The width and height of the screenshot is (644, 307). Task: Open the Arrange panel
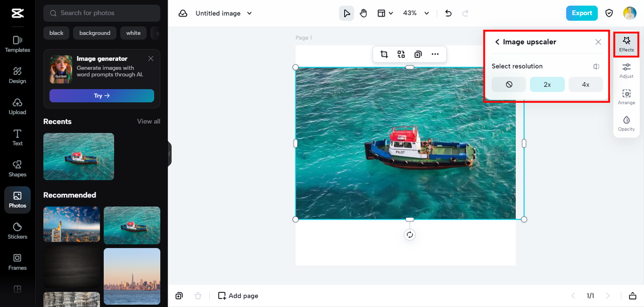pos(626,97)
